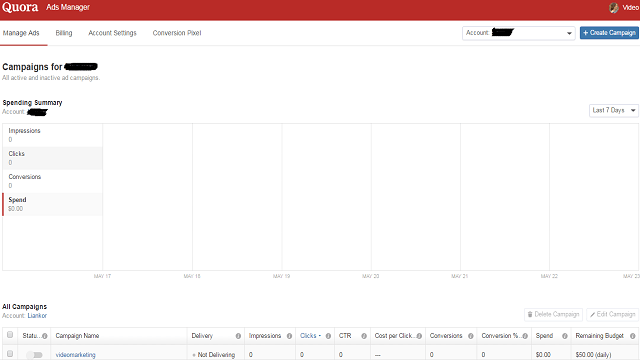Open the videomarketing campaign link

(x=76, y=355)
